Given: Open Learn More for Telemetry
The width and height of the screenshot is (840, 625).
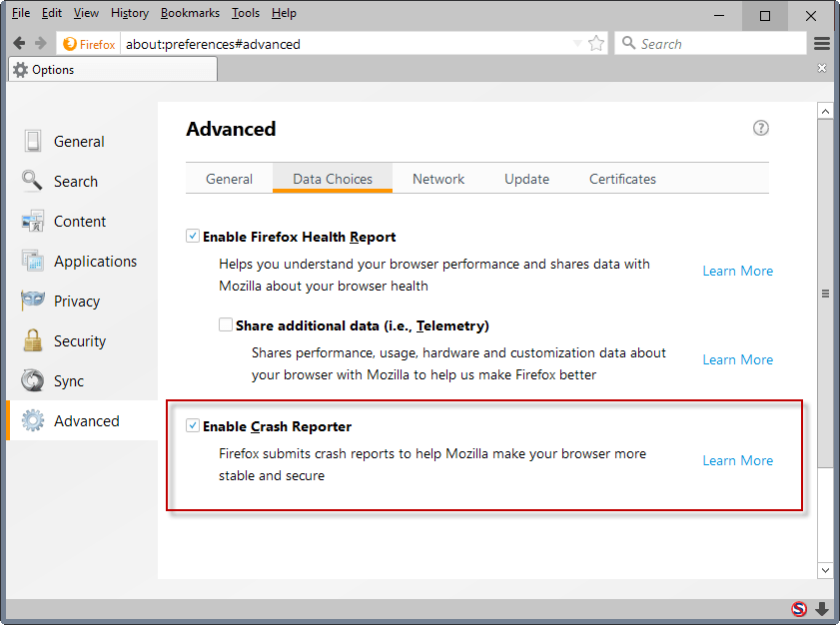Looking at the screenshot, I should [x=738, y=359].
